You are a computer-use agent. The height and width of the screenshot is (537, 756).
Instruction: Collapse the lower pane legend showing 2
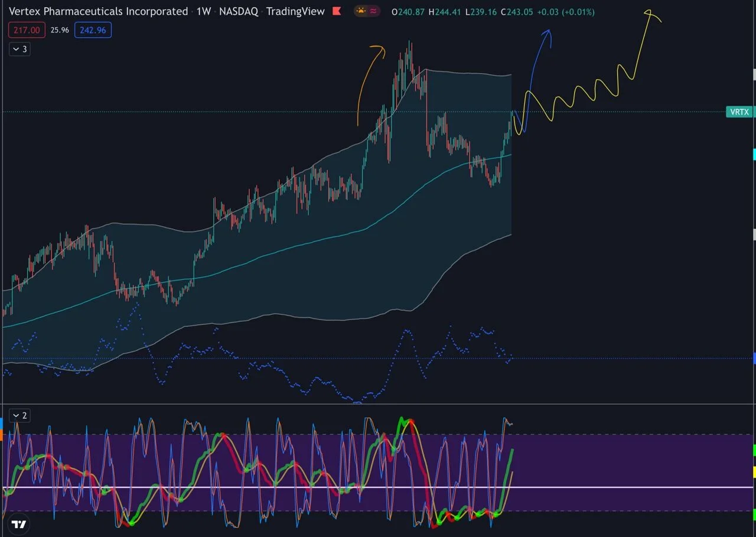(x=19, y=415)
